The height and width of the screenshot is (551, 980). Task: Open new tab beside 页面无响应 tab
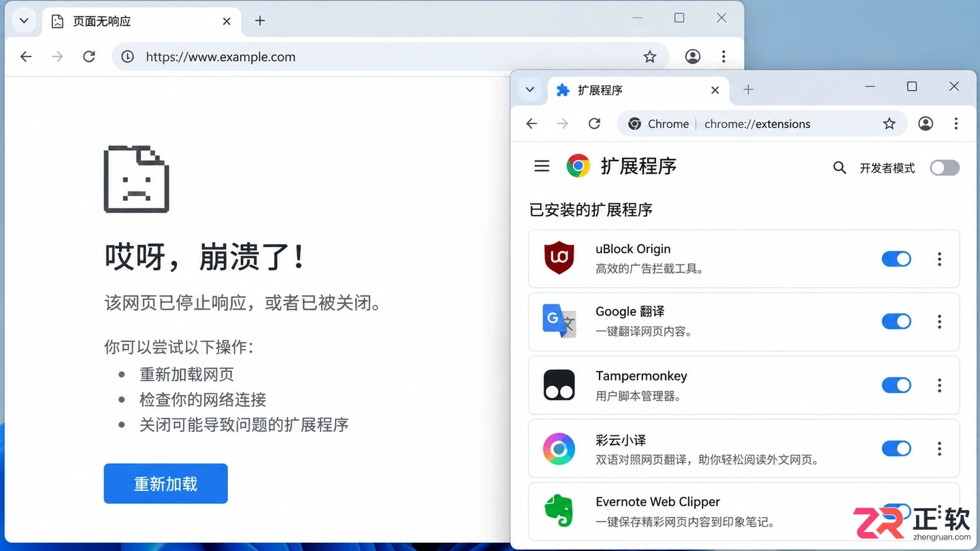(x=260, y=21)
